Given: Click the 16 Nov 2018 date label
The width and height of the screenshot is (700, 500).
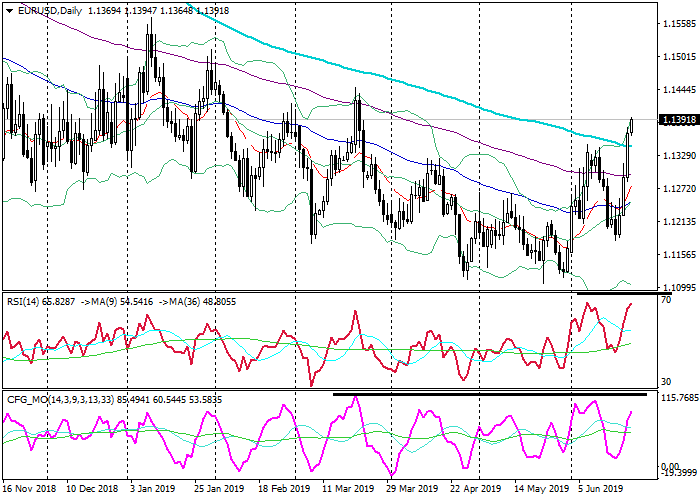Looking at the screenshot, I should pyautogui.click(x=29, y=489).
